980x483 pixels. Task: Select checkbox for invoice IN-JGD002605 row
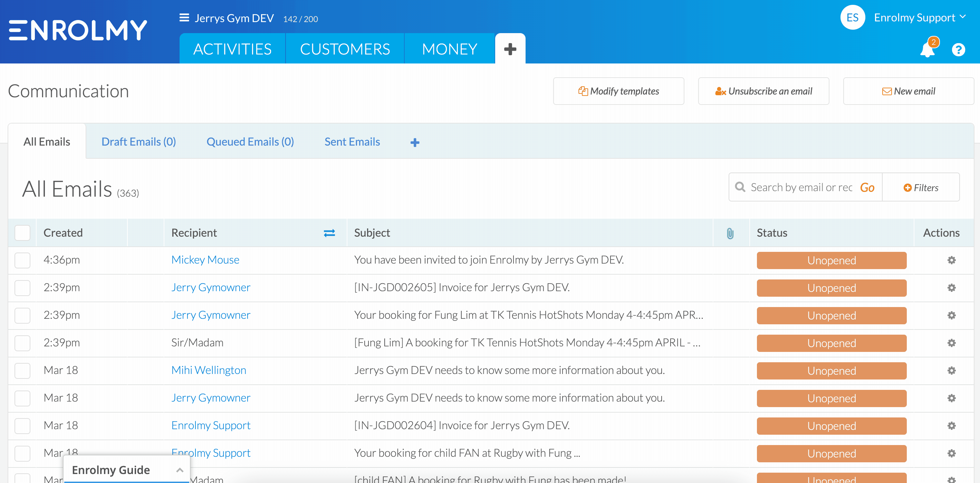click(x=22, y=288)
